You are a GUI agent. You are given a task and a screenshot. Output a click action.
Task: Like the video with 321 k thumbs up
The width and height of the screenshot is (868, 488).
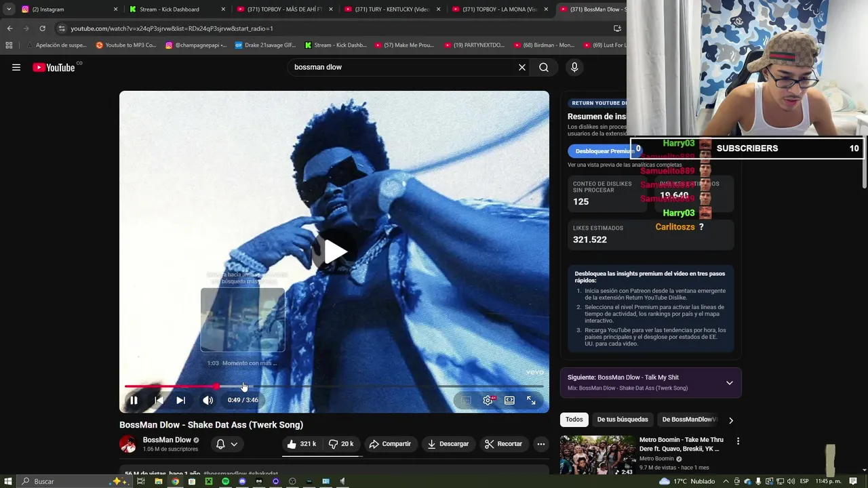coord(302,444)
